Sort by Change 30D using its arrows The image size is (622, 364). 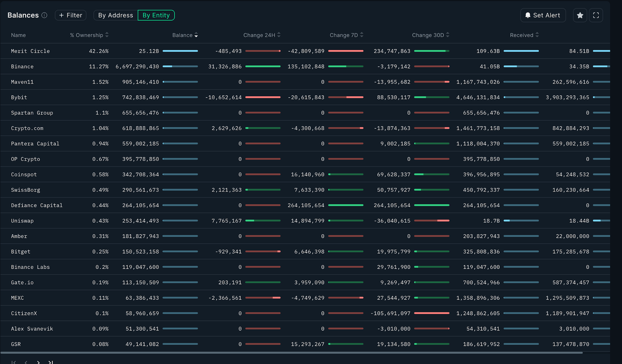[x=448, y=35]
